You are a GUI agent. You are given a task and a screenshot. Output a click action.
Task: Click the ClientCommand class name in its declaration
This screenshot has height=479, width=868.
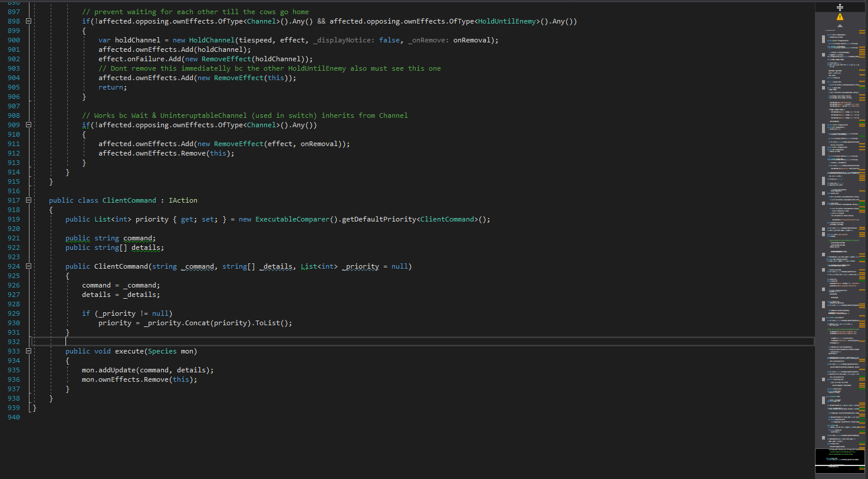(129, 200)
